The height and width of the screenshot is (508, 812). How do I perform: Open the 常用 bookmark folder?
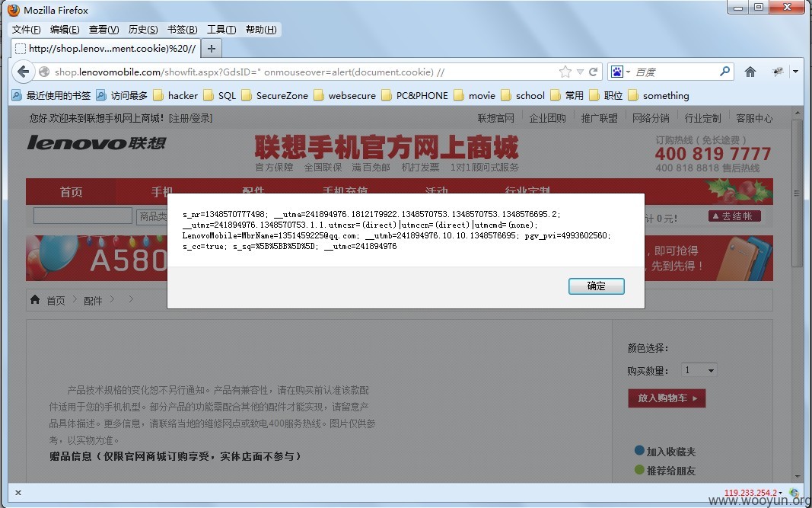pos(567,95)
